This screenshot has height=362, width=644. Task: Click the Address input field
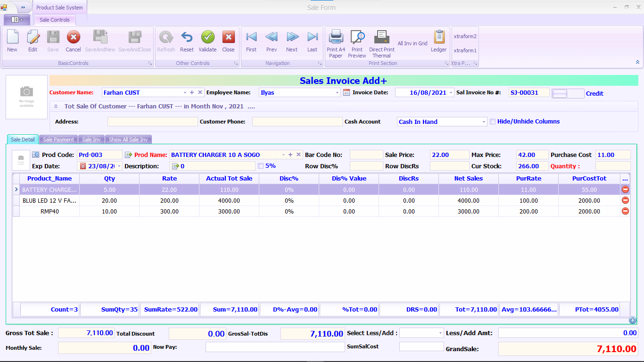(153, 122)
